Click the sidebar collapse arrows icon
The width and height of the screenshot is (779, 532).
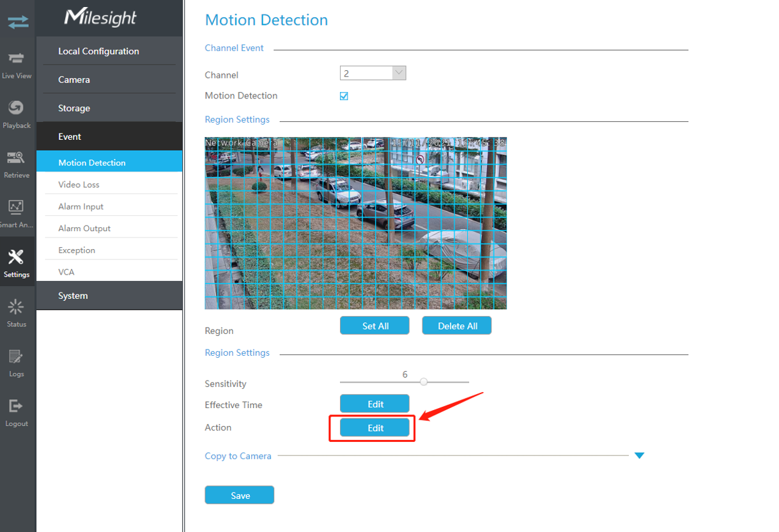[18, 22]
